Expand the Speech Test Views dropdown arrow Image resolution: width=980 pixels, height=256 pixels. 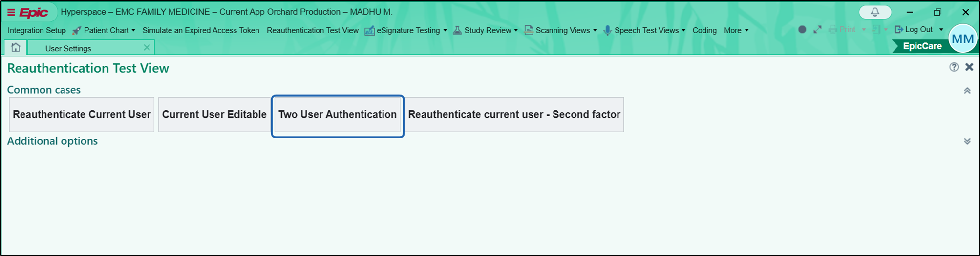683,30
